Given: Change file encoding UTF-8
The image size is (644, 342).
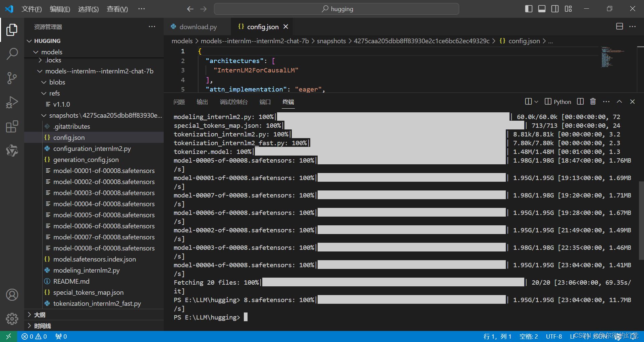Looking at the screenshot, I should tap(554, 336).
